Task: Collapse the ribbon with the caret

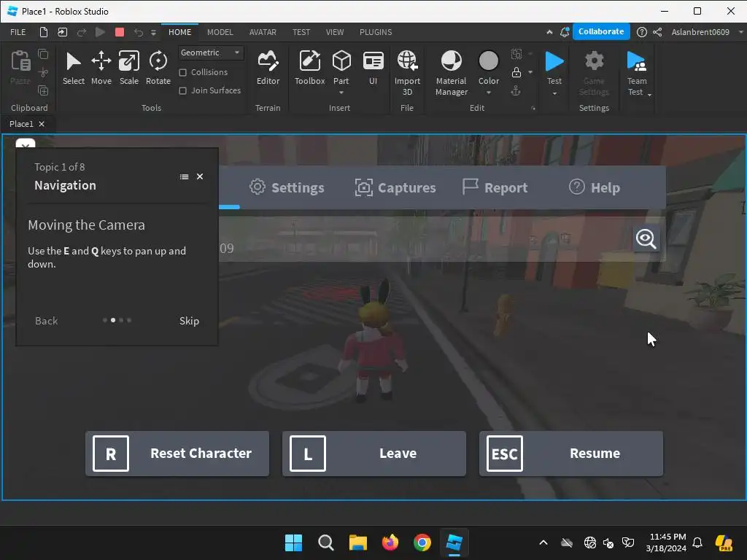Action: pos(549,32)
